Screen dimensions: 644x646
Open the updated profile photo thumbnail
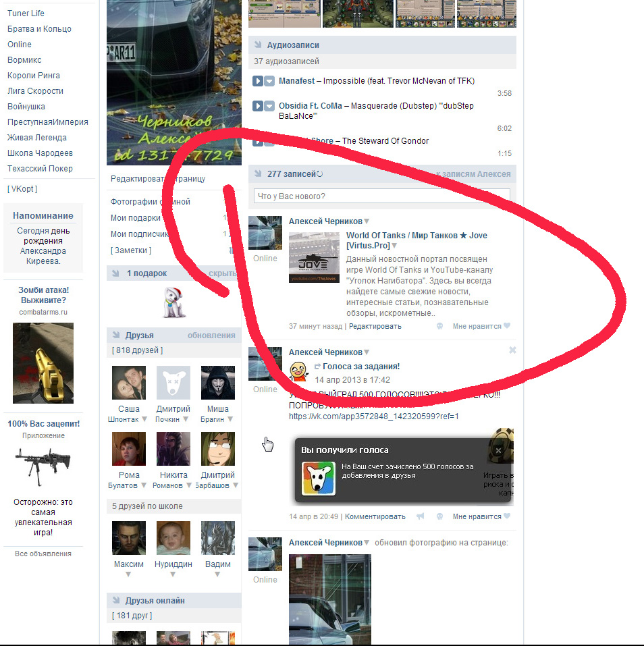(330, 599)
